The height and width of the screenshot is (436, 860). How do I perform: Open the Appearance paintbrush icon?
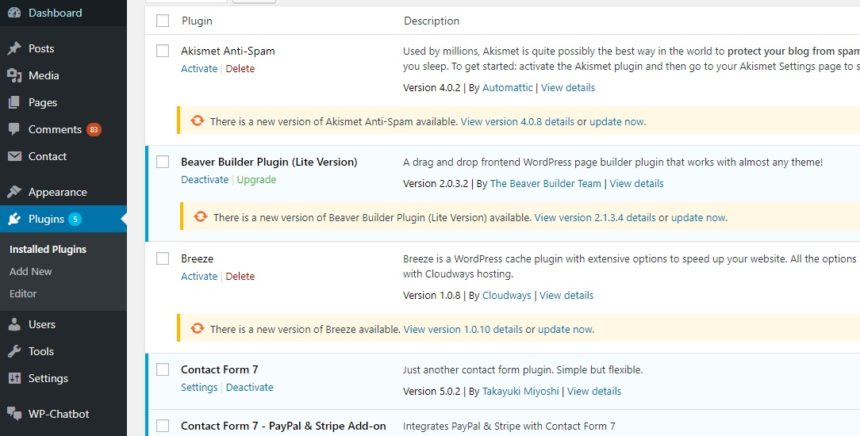[14, 191]
